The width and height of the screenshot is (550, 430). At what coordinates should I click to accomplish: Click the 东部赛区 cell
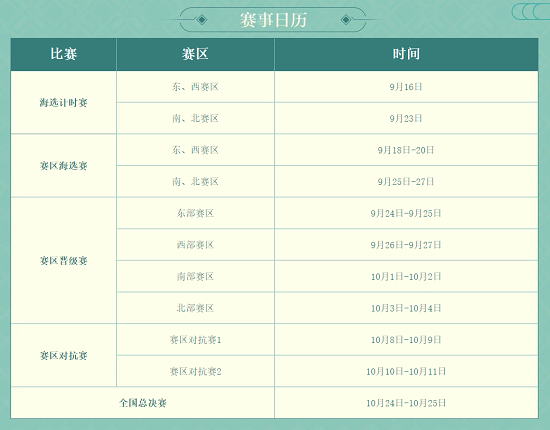195,213
